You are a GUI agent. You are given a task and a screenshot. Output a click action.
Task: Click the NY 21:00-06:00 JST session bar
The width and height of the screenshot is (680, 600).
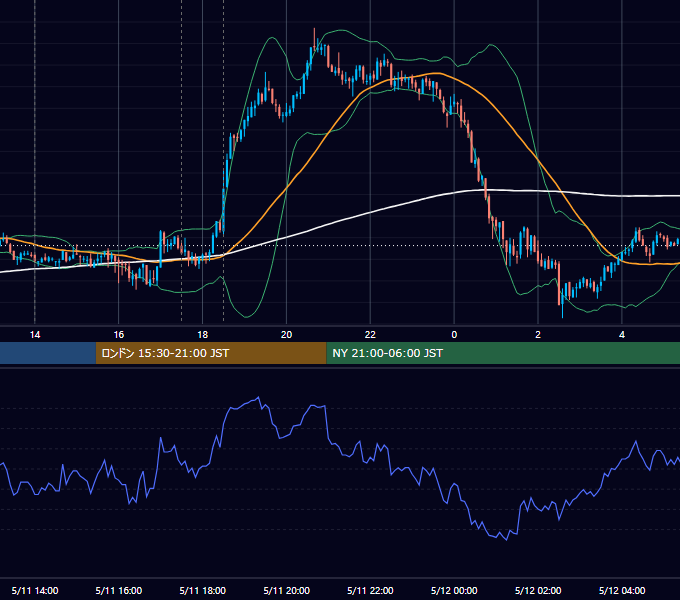pyautogui.click(x=503, y=353)
